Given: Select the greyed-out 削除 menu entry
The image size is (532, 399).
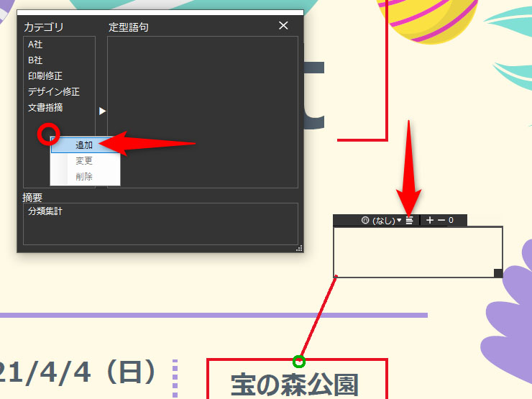Looking at the screenshot, I should (x=85, y=176).
